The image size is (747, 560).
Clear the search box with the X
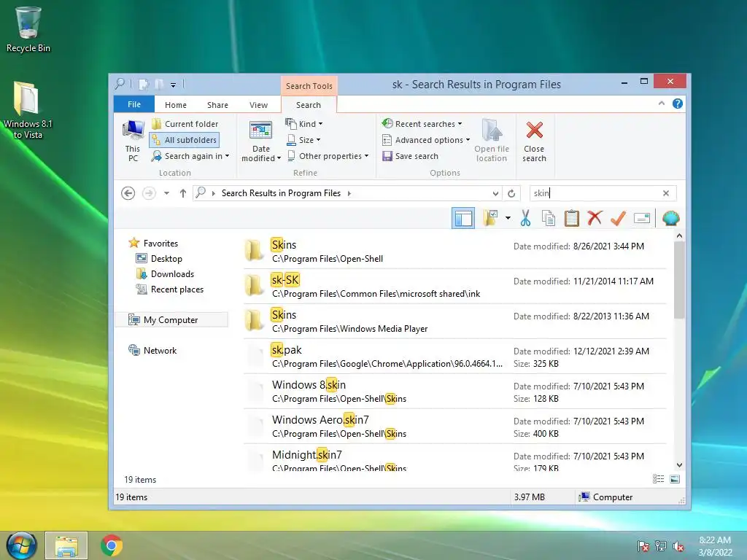pyautogui.click(x=666, y=193)
